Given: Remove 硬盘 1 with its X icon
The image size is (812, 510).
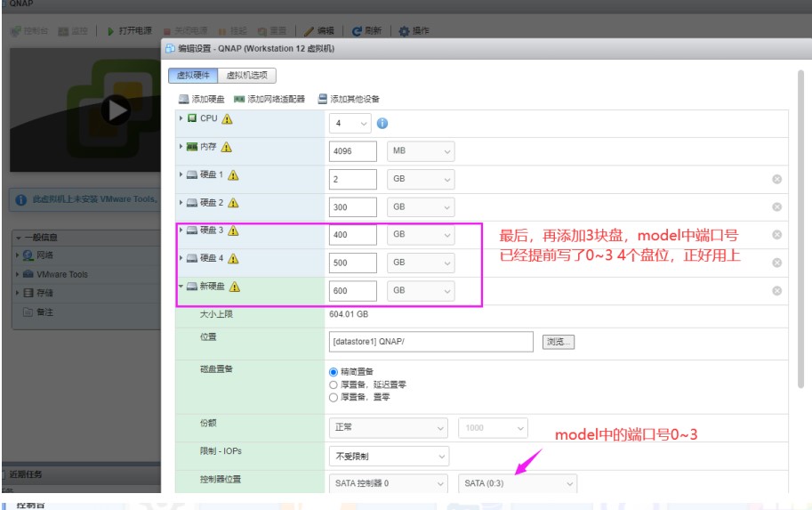Looking at the screenshot, I should click(776, 179).
